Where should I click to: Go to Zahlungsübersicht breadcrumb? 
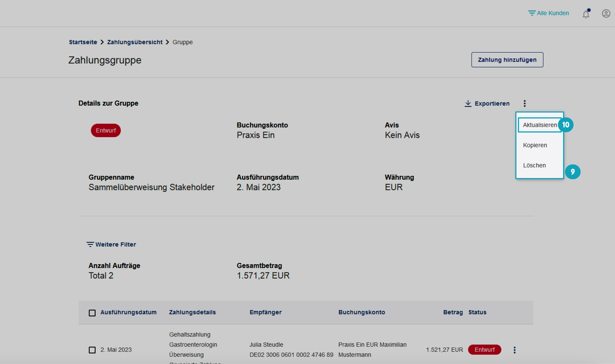click(x=135, y=42)
